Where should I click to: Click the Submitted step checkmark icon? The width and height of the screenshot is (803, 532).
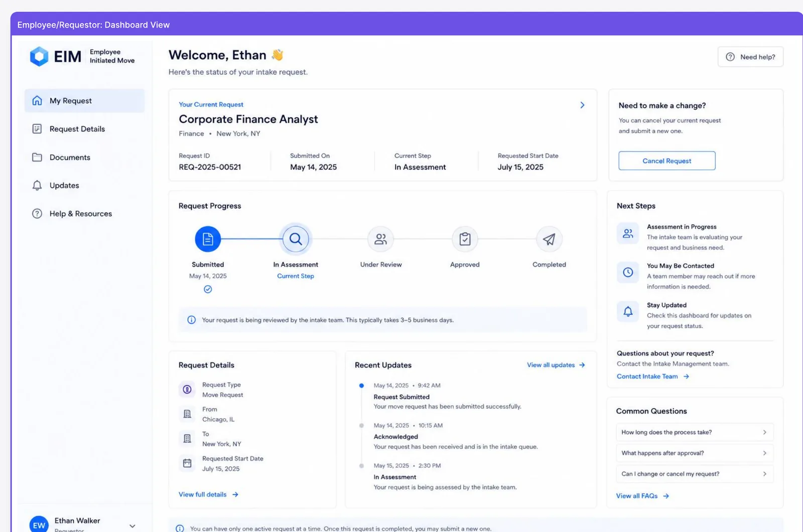click(208, 289)
